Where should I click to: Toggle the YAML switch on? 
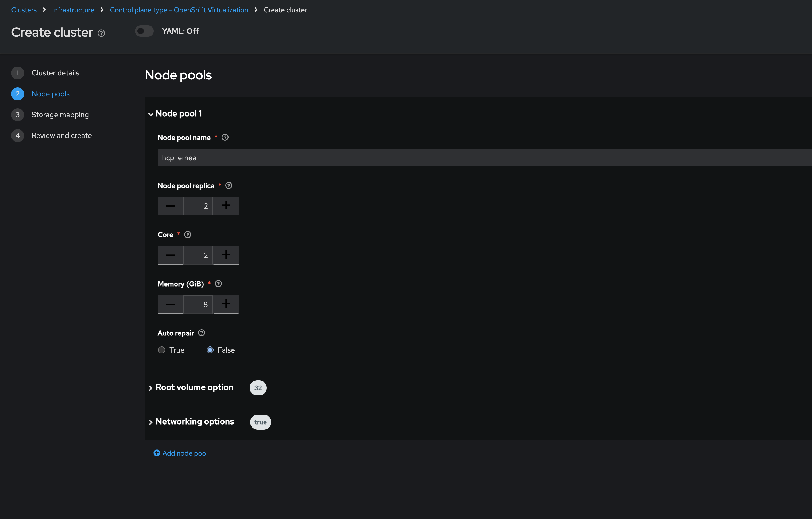(144, 31)
